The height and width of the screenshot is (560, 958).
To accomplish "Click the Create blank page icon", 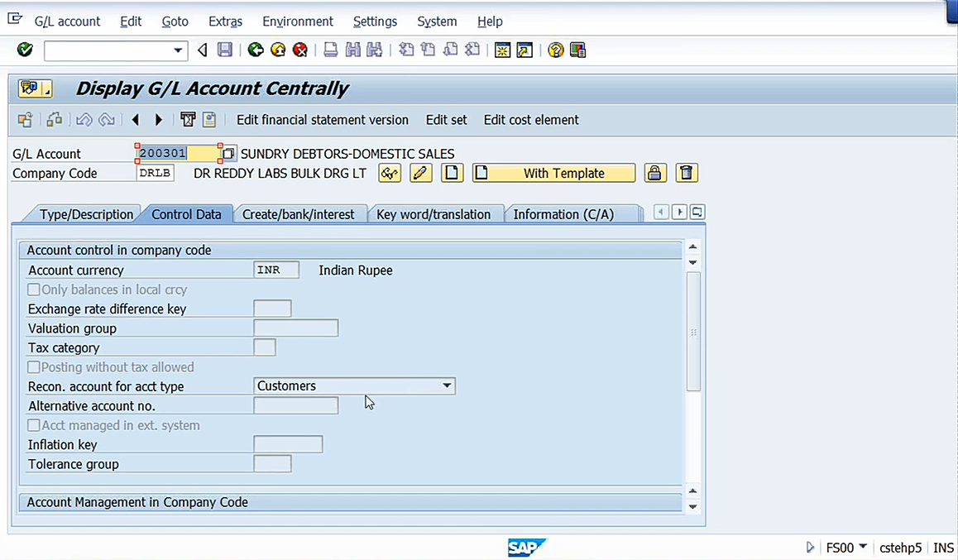I will (452, 173).
